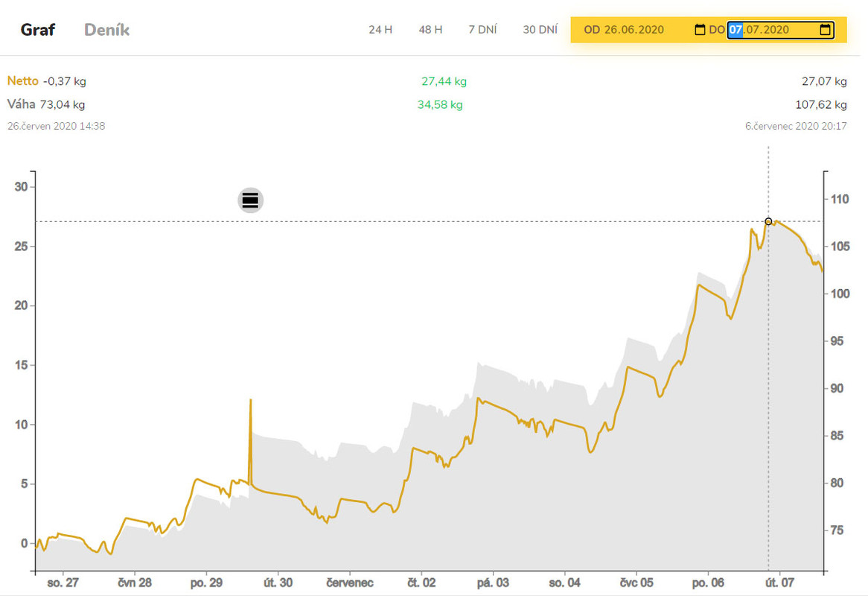Viewport: 868px width, 596px height.
Task: Click the čvc 05 axis label
Action: coord(636,583)
